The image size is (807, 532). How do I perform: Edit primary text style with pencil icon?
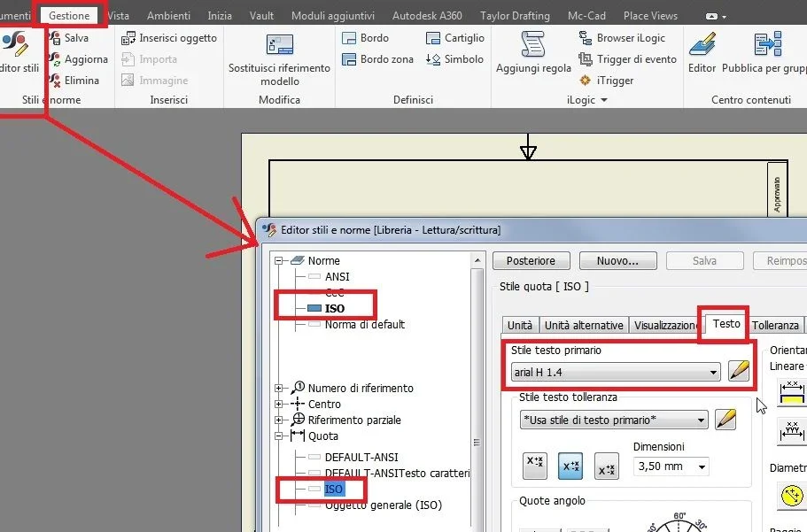coord(739,371)
